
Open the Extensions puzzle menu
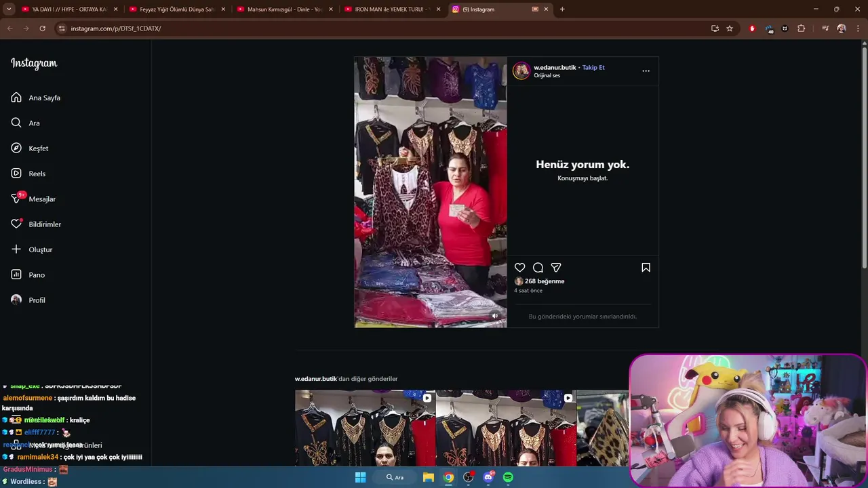802,28
